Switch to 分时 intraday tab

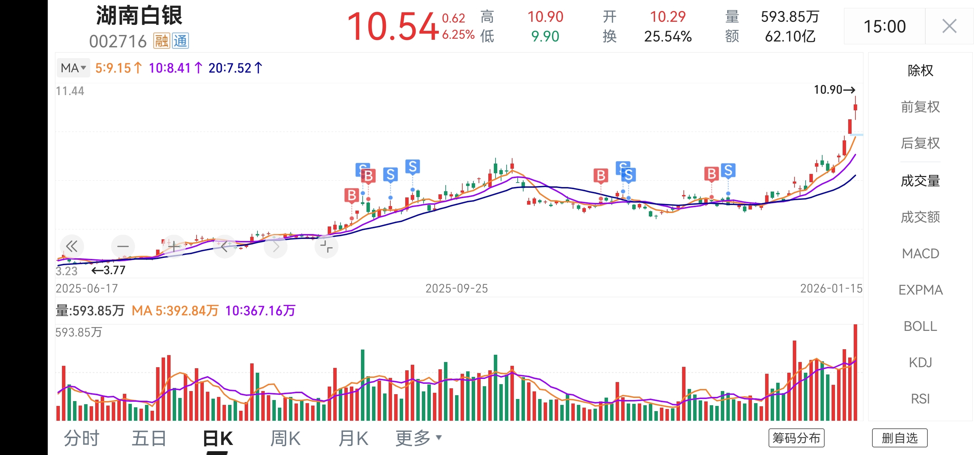coord(81,438)
